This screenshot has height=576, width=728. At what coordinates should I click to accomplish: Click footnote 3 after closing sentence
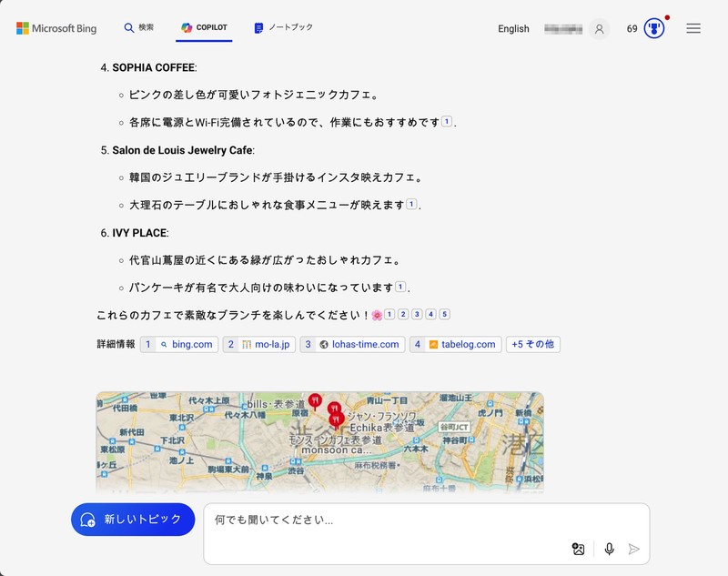tap(417, 314)
